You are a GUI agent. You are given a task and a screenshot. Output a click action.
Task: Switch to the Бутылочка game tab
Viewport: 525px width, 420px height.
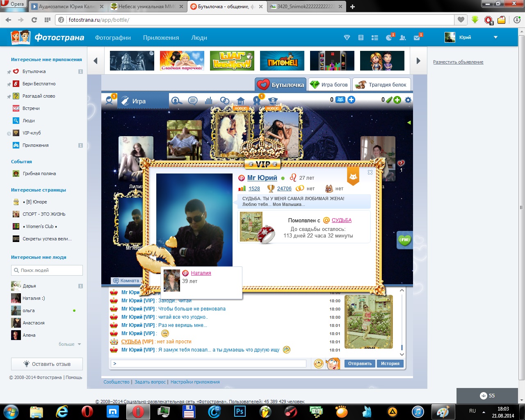[x=281, y=84]
